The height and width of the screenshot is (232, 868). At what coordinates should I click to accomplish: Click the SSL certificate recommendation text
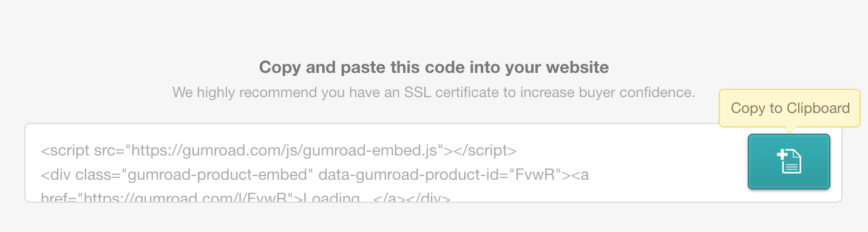pyautogui.click(x=433, y=93)
